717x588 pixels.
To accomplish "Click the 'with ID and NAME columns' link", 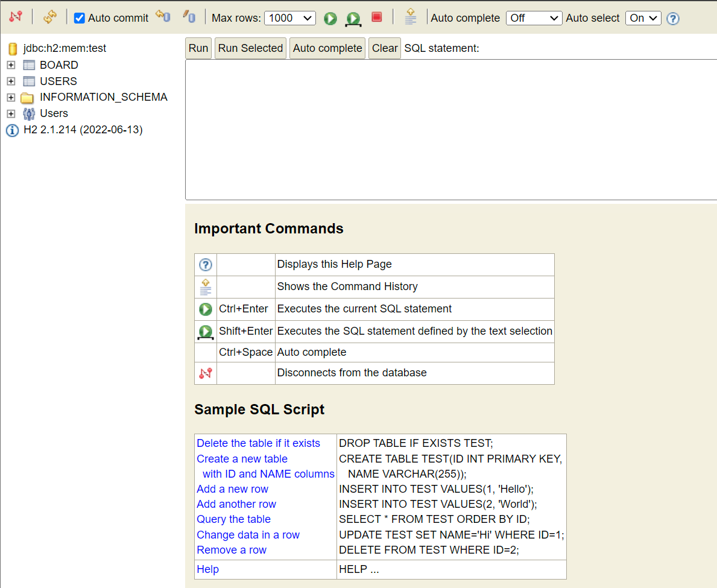I will click(268, 473).
